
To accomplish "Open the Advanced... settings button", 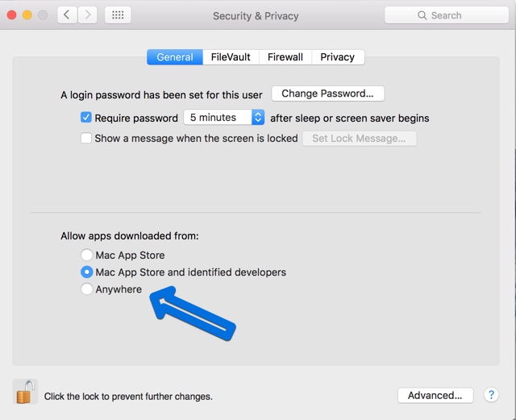I will [435, 395].
